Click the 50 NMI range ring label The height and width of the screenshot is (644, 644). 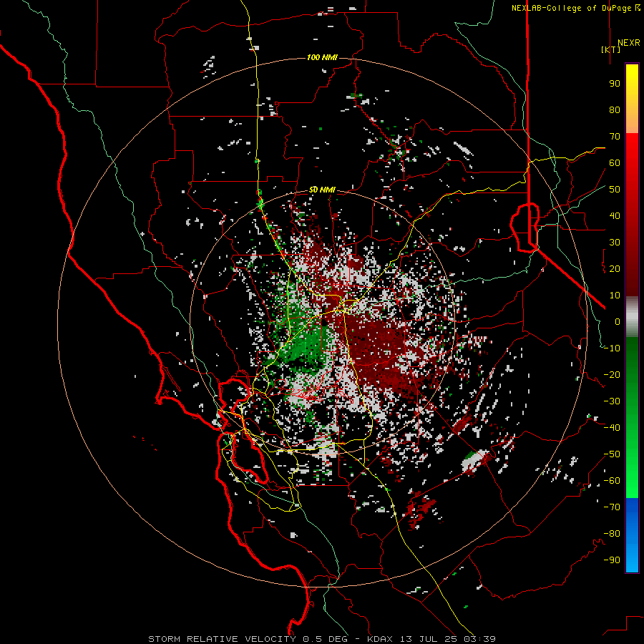322,190
